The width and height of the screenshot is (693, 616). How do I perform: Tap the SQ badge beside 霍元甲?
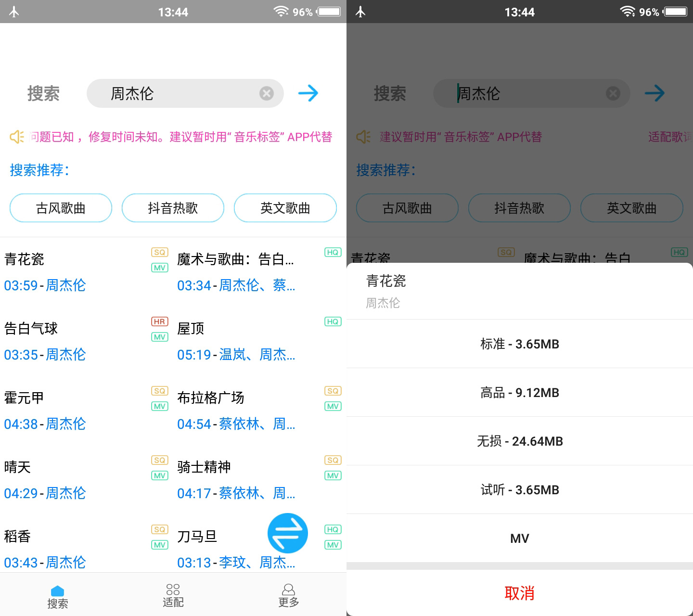(x=160, y=391)
